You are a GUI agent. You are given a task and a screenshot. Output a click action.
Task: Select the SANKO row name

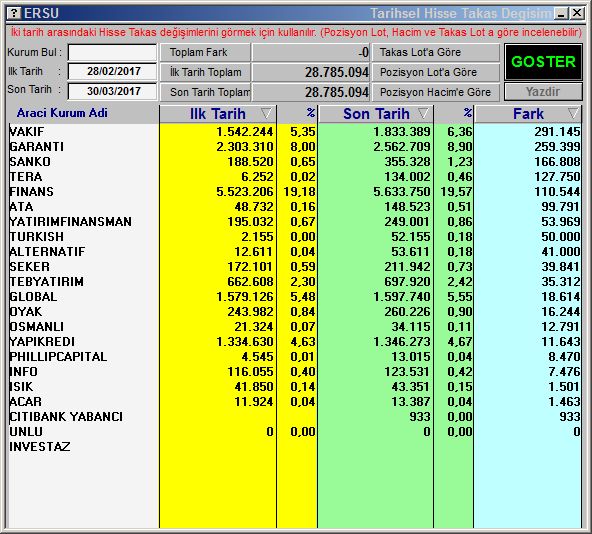coord(30,162)
